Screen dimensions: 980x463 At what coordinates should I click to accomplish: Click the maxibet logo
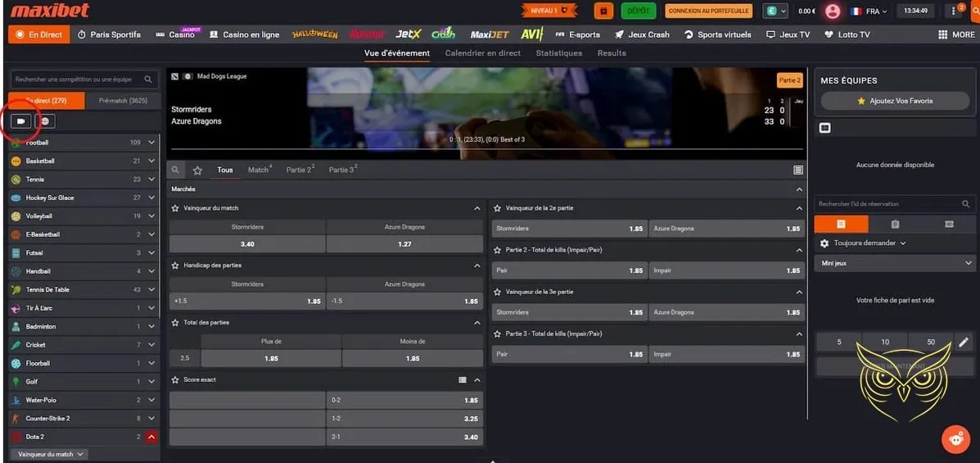point(50,10)
